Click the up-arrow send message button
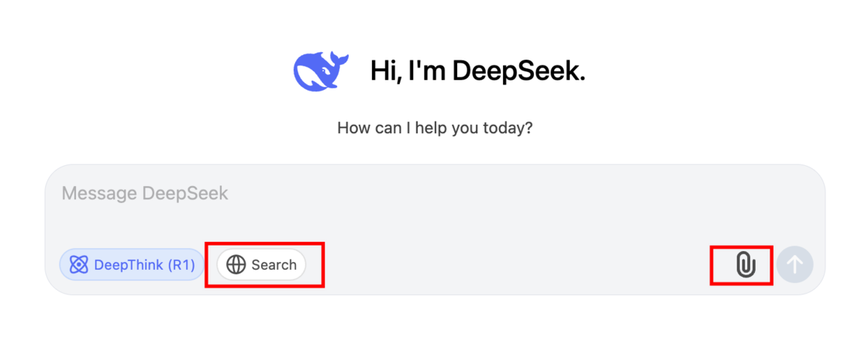 coord(795,264)
